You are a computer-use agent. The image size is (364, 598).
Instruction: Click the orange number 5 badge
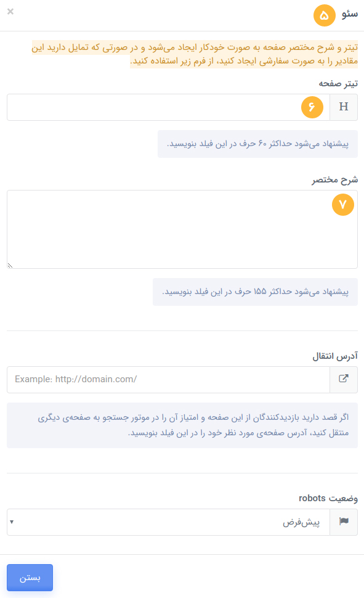click(x=325, y=15)
